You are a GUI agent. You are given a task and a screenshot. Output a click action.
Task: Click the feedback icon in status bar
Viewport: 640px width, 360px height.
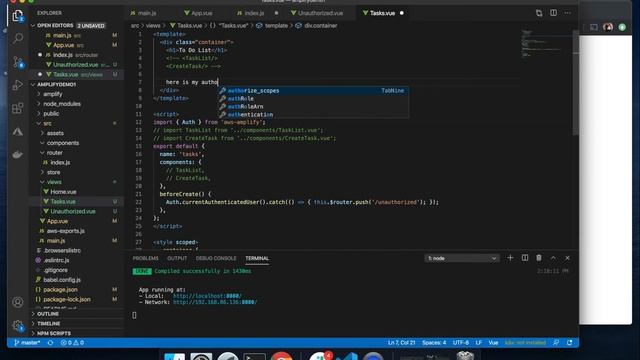[x=556, y=343]
